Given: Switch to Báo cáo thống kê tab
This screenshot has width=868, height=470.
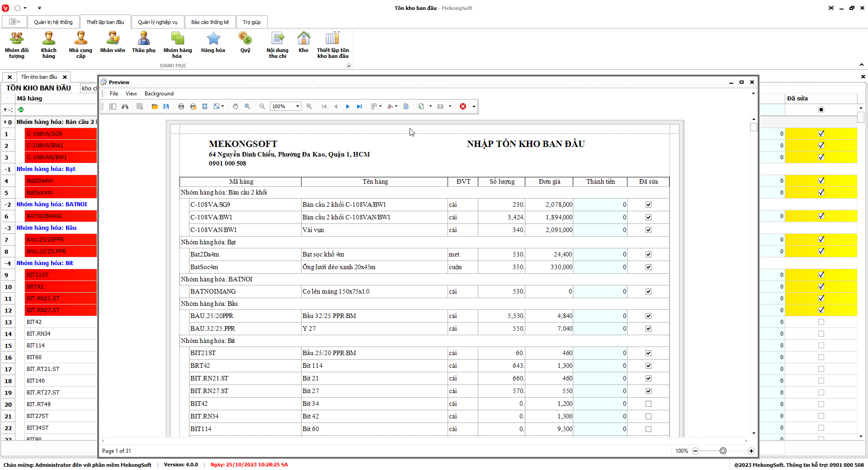Looking at the screenshot, I should pyautogui.click(x=210, y=22).
